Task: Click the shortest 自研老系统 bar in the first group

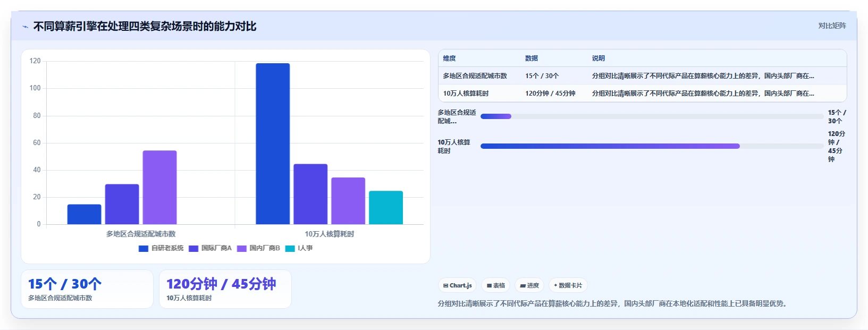Action: coord(84,214)
